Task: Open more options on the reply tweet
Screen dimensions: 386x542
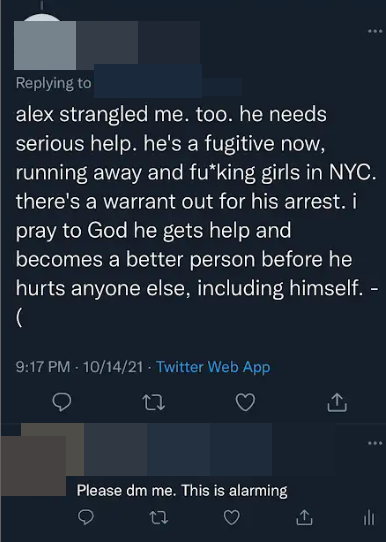Action: (x=375, y=443)
